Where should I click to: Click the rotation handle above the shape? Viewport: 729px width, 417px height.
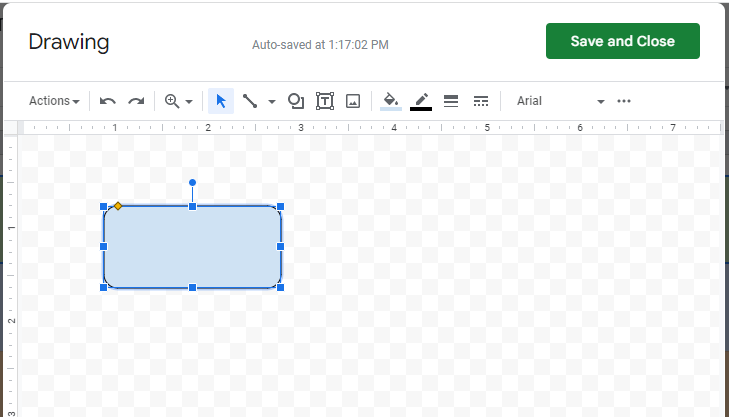pos(192,183)
